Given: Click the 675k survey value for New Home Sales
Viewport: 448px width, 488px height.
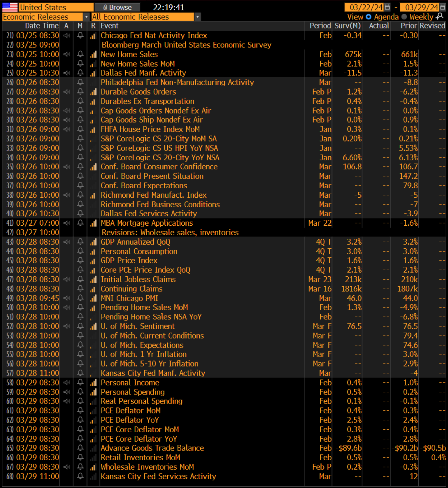Looking at the screenshot, I should click(353, 54).
